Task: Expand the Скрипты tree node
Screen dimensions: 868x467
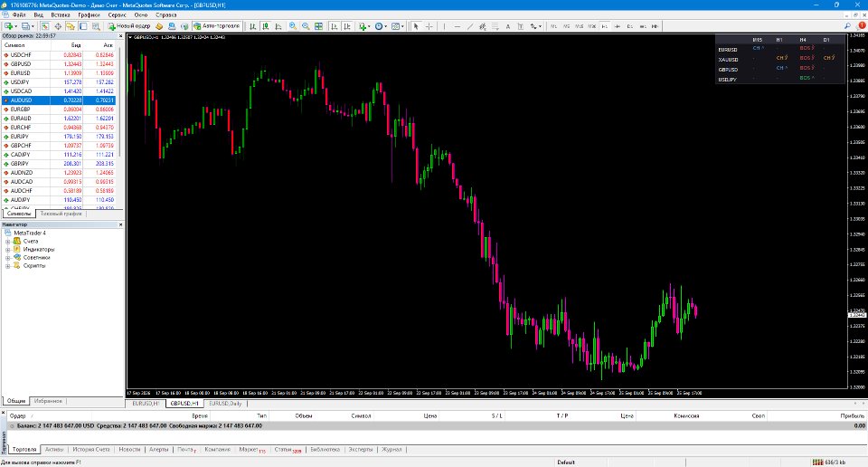Action: (8, 266)
